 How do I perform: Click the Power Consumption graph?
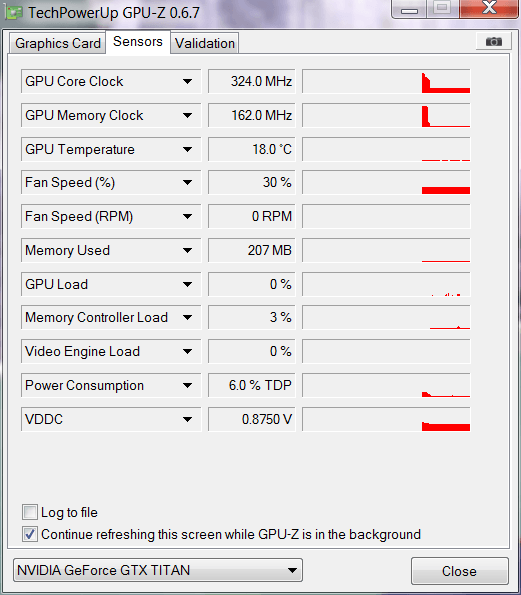386,385
